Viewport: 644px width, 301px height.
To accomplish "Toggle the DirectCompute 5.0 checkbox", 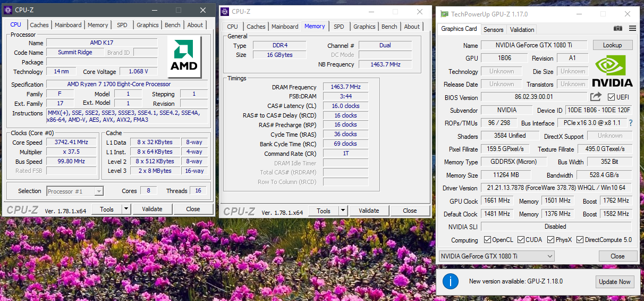I will coord(580,240).
